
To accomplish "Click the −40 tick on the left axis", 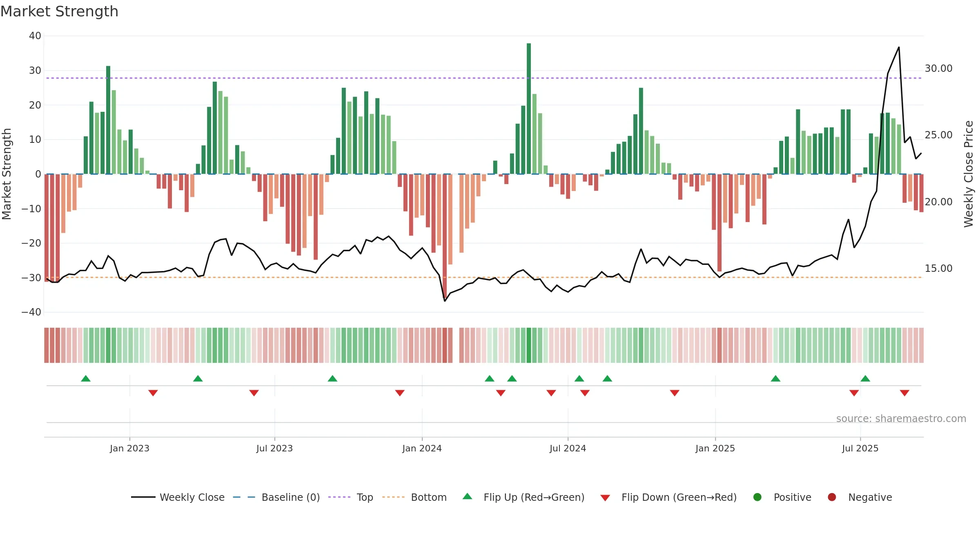I will tap(31, 312).
